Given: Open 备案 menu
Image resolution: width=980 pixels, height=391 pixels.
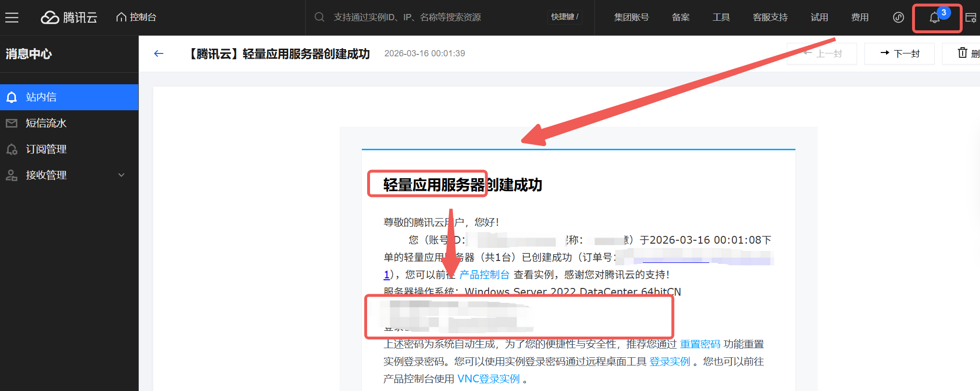Looking at the screenshot, I should tap(681, 17).
